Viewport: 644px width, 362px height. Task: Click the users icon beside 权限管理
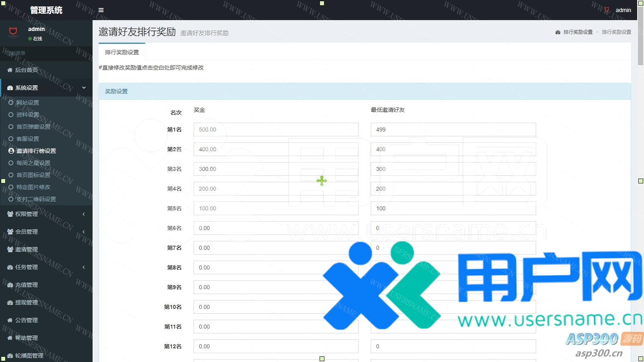click(10, 214)
